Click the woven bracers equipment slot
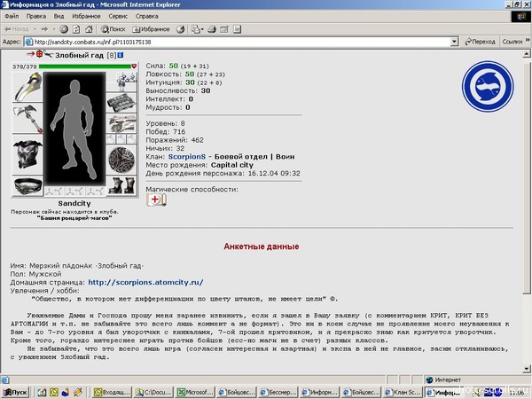 (121, 103)
